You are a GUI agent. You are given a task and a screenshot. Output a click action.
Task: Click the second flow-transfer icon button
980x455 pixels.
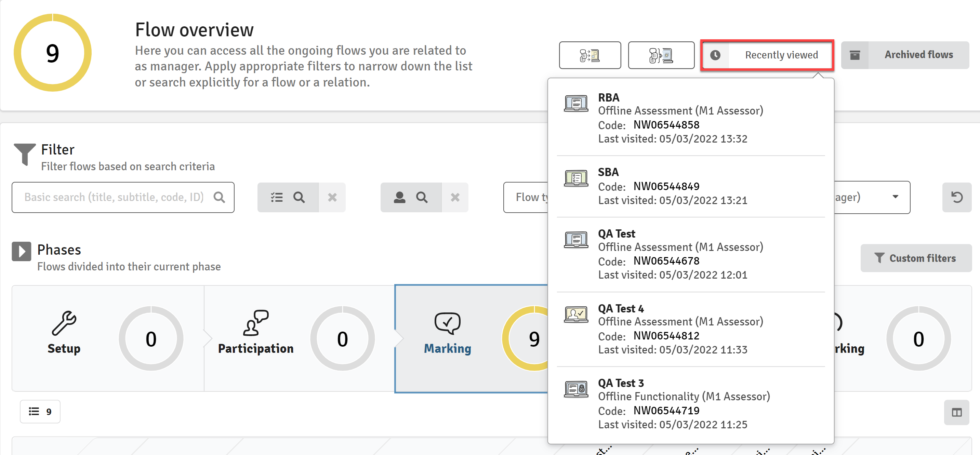click(x=661, y=55)
